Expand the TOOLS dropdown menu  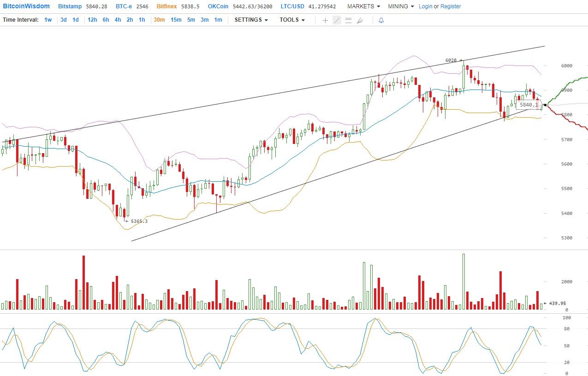pos(292,20)
